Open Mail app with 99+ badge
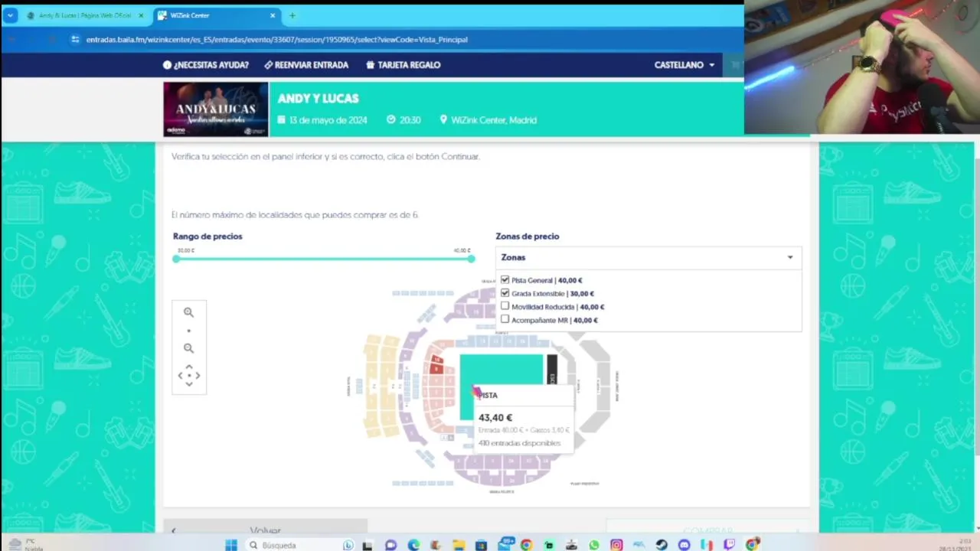This screenshot has width=980, height=551. 505,544
